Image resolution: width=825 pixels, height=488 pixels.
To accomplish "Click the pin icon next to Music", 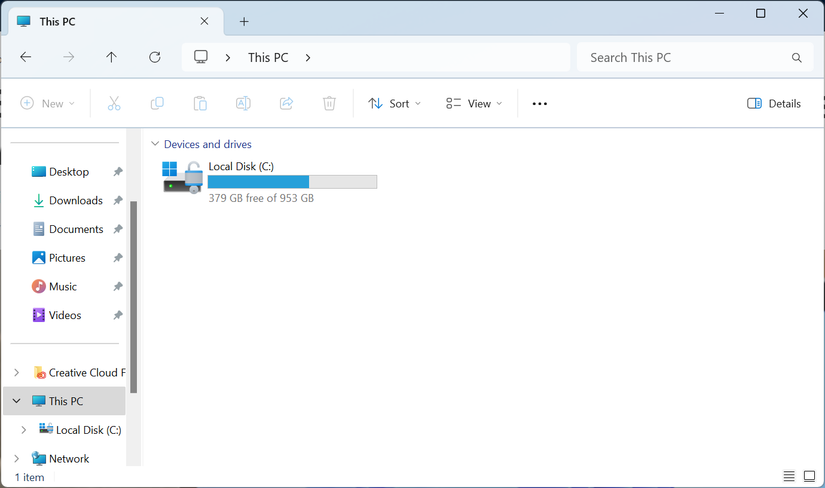I will click(118, 286).
